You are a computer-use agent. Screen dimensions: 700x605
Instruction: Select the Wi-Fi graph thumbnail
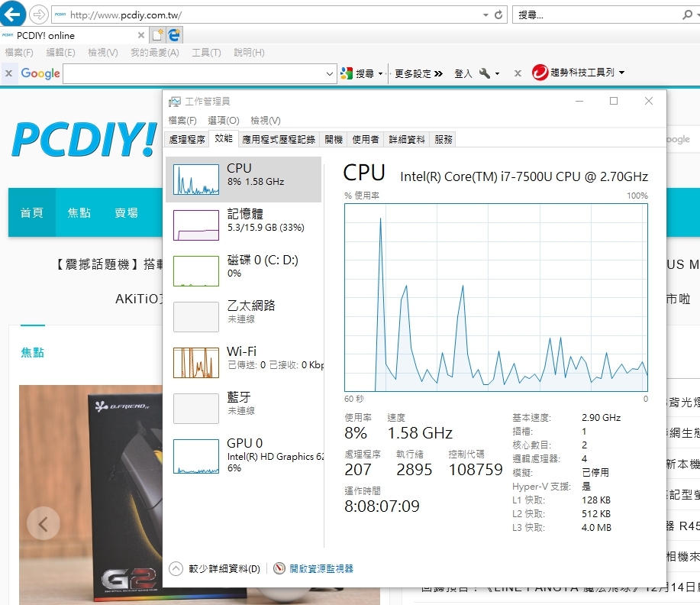coord(196,362)
